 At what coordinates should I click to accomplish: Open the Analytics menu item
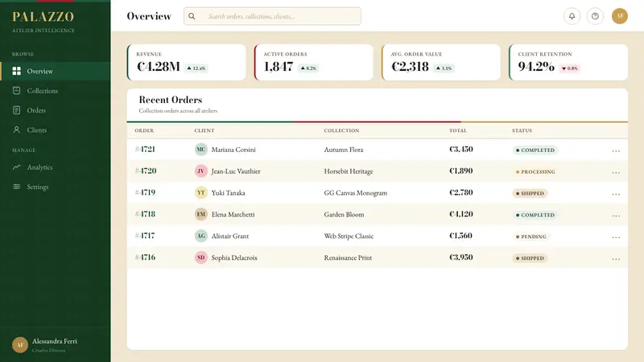[56, 167]
